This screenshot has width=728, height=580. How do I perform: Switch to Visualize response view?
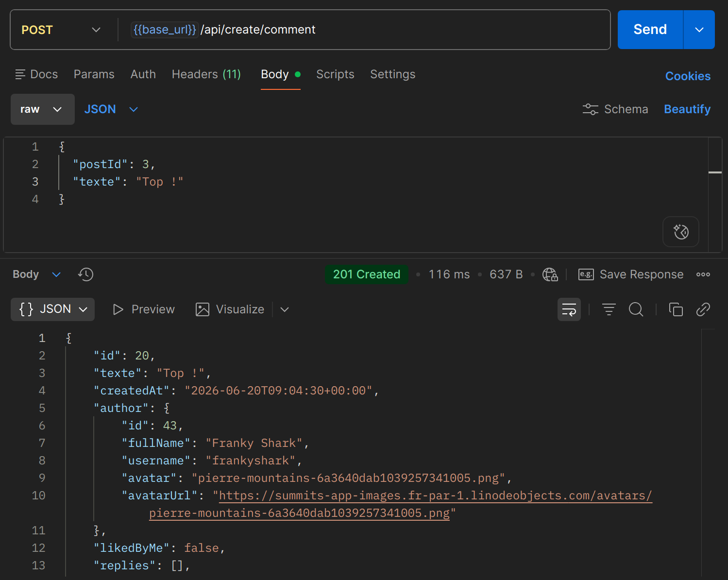click(x=230, y=309)
